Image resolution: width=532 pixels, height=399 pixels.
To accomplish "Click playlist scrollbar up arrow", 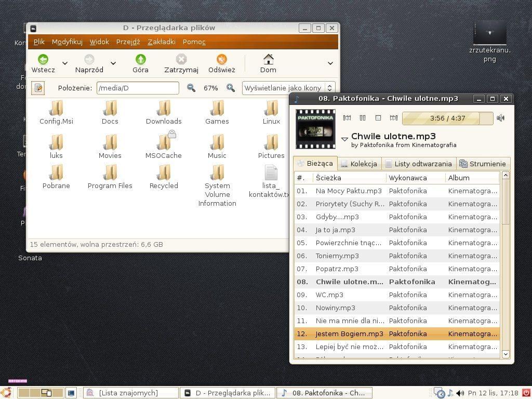I will pyautogui.click(x=506, y=176).
